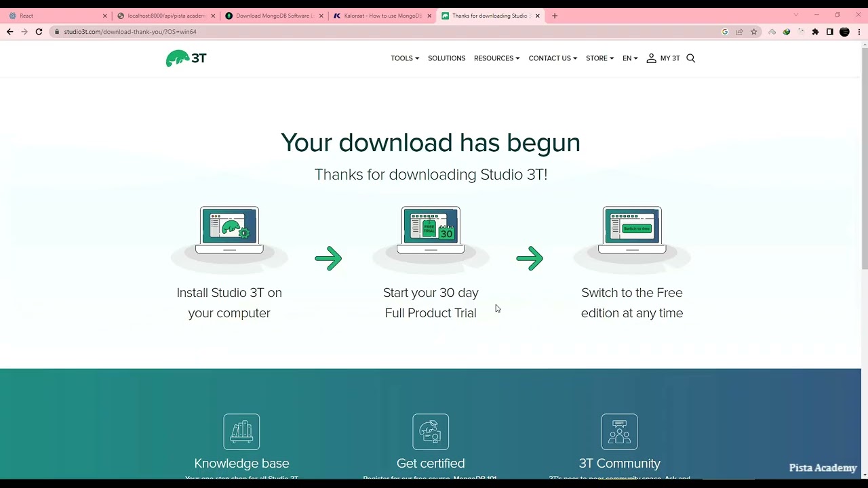Image resolution: width=868 pixels, height=488 pixels.
Task: Expand the TOOLS dropdown menu
Action: [x=405, y=58]
